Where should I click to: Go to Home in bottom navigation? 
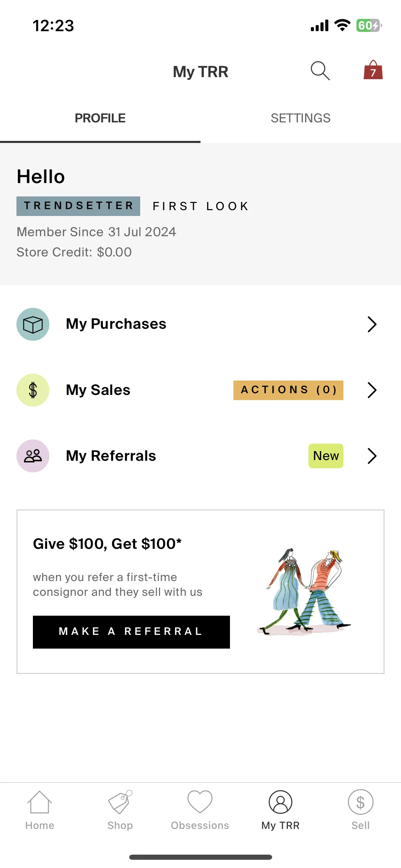[x=40, y=810]
